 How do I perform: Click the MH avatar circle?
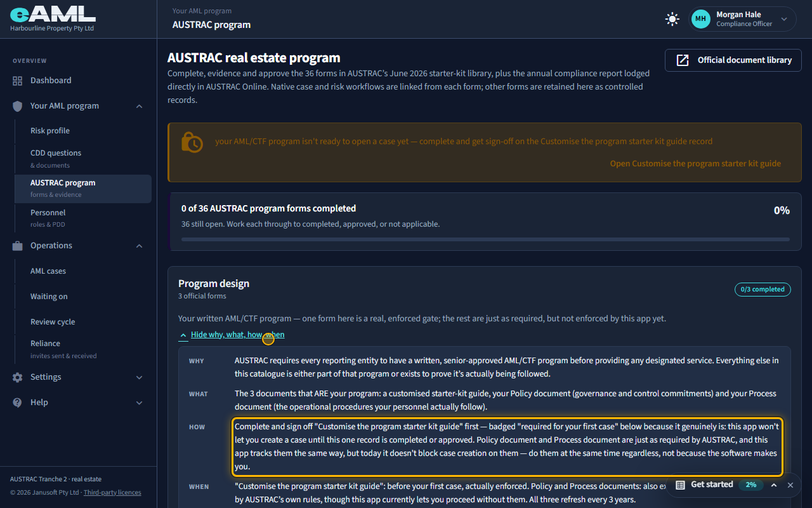click(x=701, y=19)
